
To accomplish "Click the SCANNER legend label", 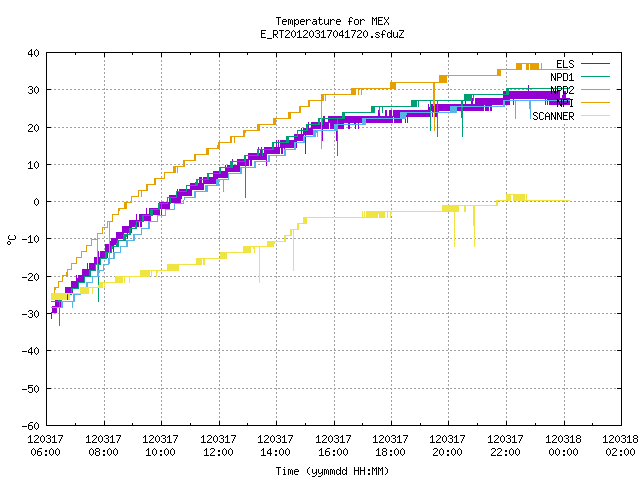I will coord(553,116).
